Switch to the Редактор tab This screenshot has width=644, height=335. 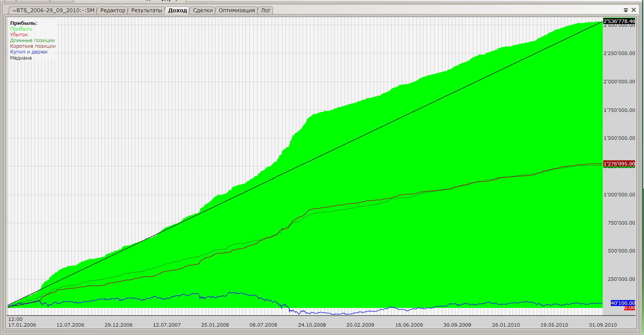point(112,10)
